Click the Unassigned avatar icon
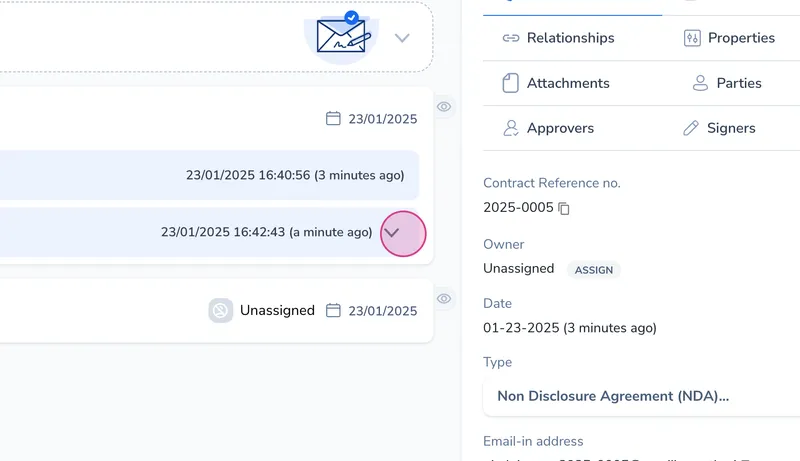The height and width of the screenshot is (461, 800). 220,310
